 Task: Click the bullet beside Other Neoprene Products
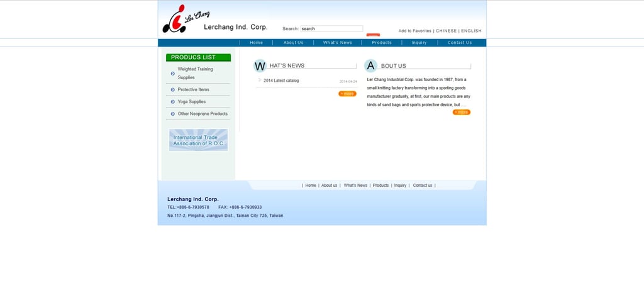click(x=172, y=114)
